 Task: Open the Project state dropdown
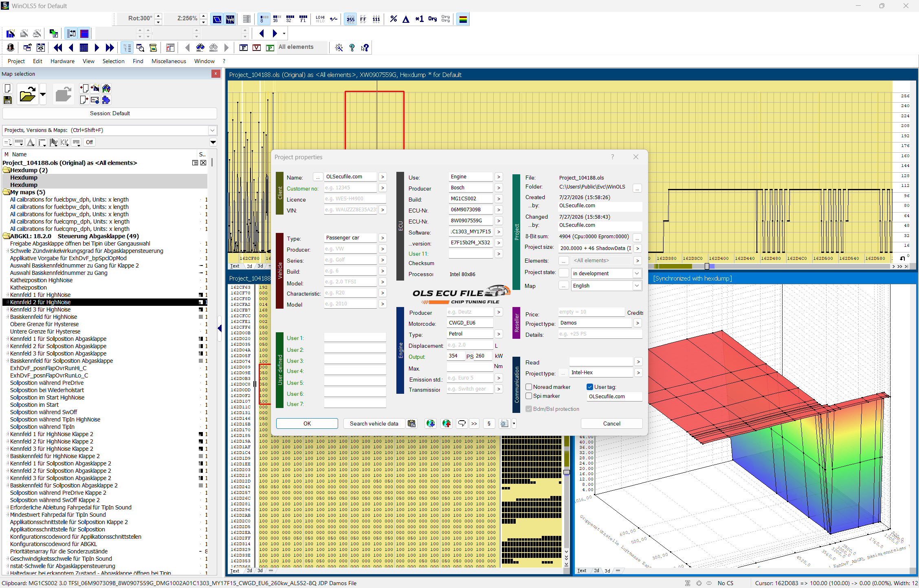click(637, 273)
